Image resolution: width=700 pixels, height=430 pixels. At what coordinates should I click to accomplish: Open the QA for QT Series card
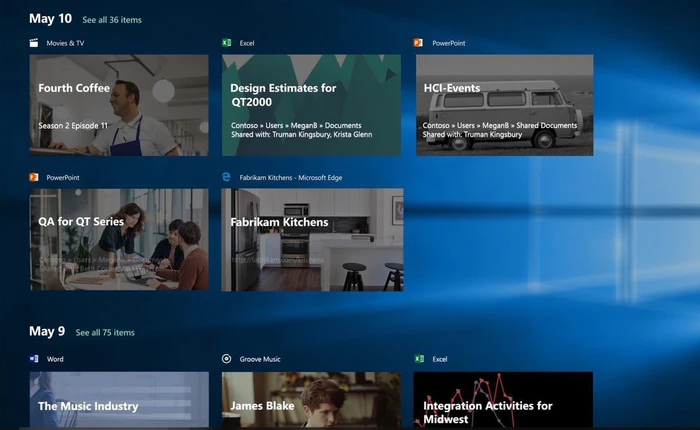119,239
